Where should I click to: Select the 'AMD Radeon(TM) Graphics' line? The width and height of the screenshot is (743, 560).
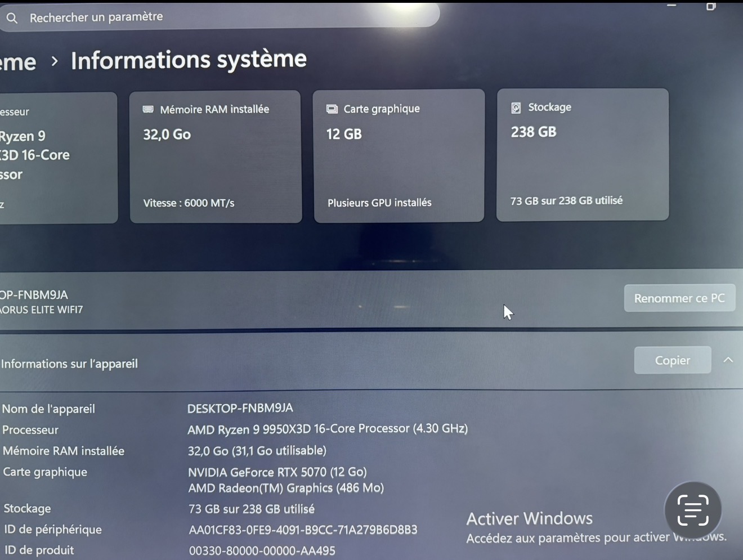click(x=286, y=488)
